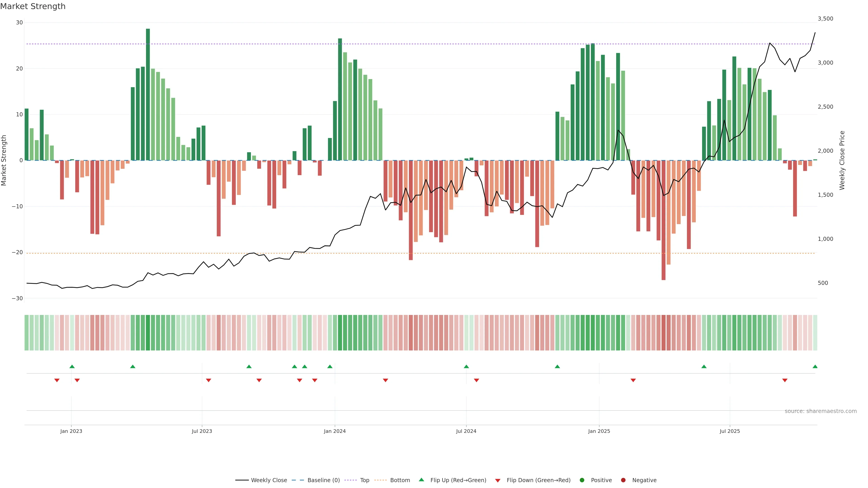
Task: Click the Jan 2024 x-axis label
Action: [335, 431]
